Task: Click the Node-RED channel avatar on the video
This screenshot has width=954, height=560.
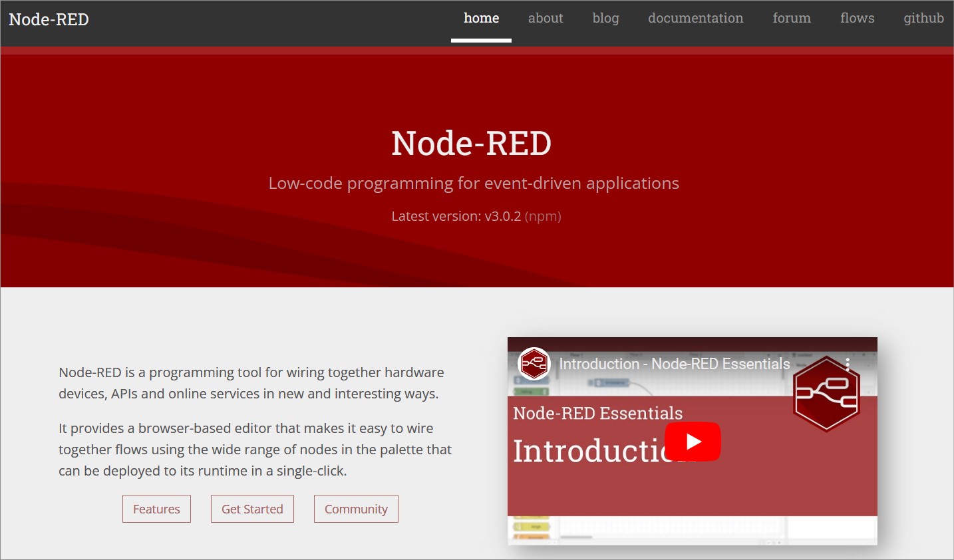Action: click(532, 364)
